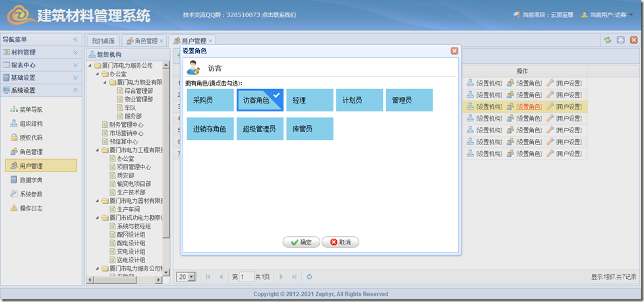The image size is (644, 302).
Task: Toggle the 采购员 role tile
Action: (x=210, y=100)
